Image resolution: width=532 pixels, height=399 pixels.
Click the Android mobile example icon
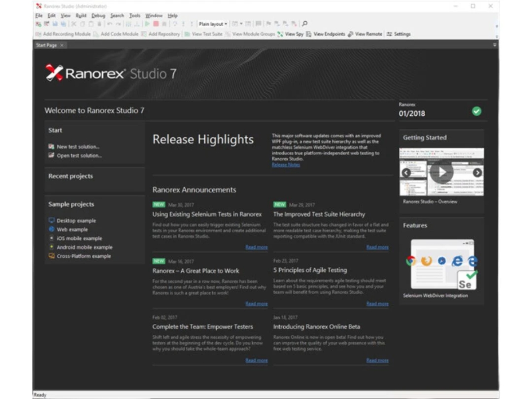click(x=51, y=247)
